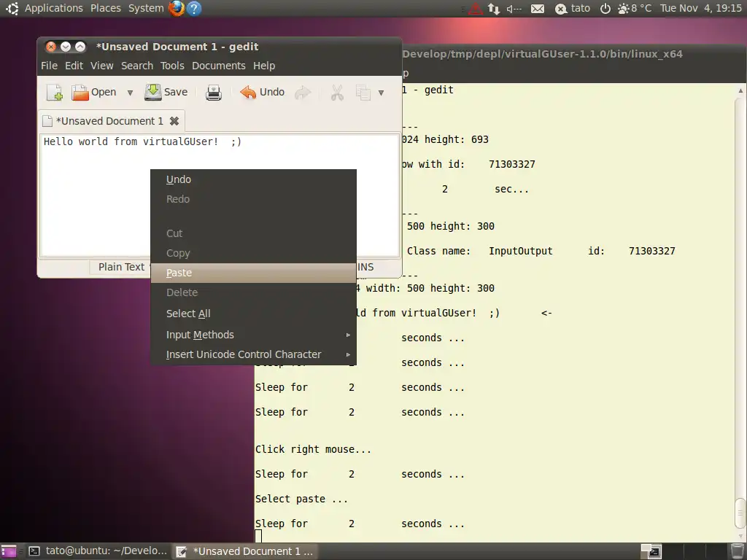
Task: Open the mail envelope indicator
Action: pyautogui.click(x=538, y=9)
